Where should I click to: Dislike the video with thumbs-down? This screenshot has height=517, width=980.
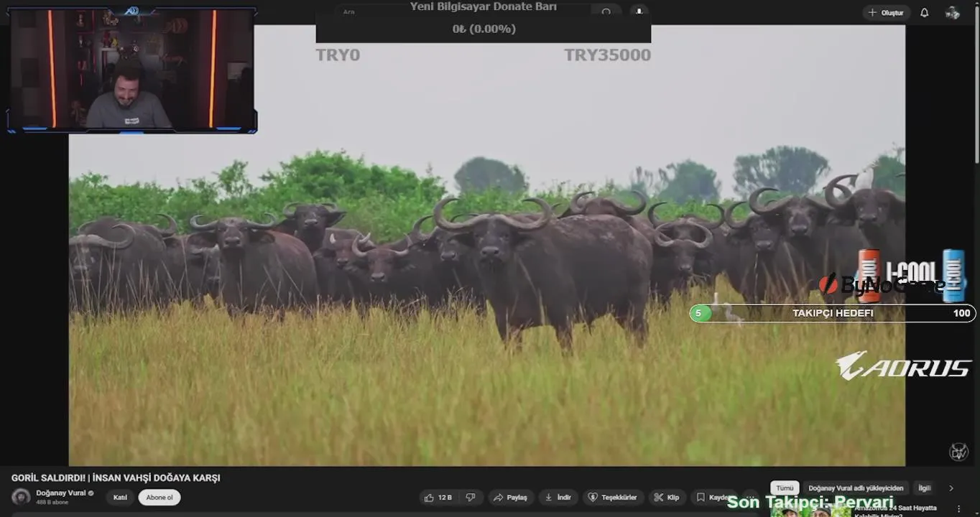[471, 498]
